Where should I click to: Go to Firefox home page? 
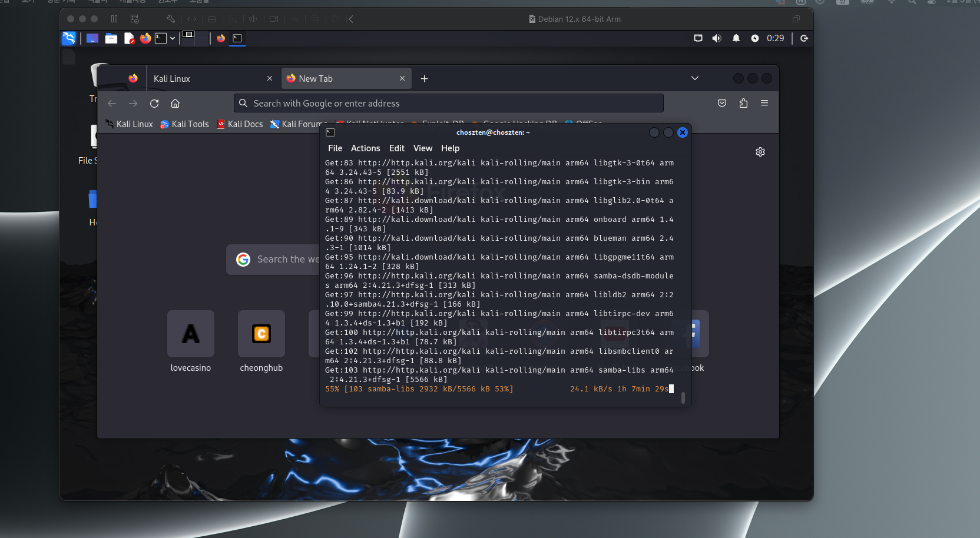point(175,104)
